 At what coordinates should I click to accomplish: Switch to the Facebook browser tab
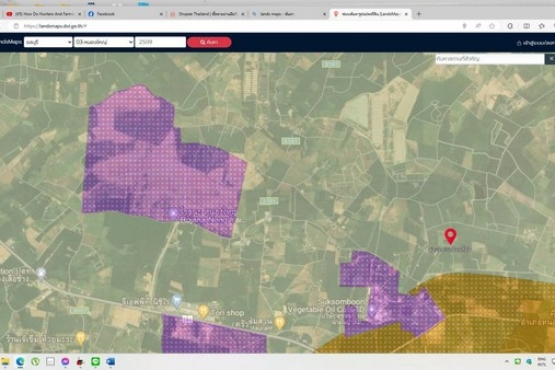click(125, 14)
